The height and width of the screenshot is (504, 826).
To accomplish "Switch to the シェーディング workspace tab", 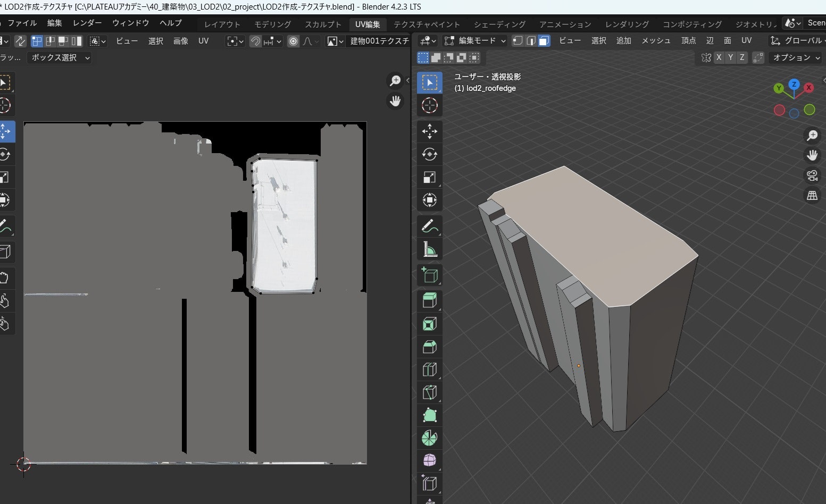I will [x=499, y=24].
